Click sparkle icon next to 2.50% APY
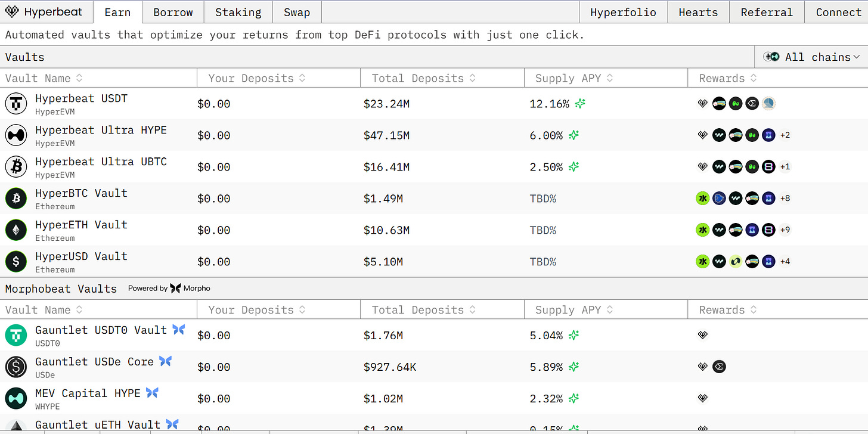Image resolution: width=868 pixels, height=434 pixels. pyautogui.click(x=573, y=167)
